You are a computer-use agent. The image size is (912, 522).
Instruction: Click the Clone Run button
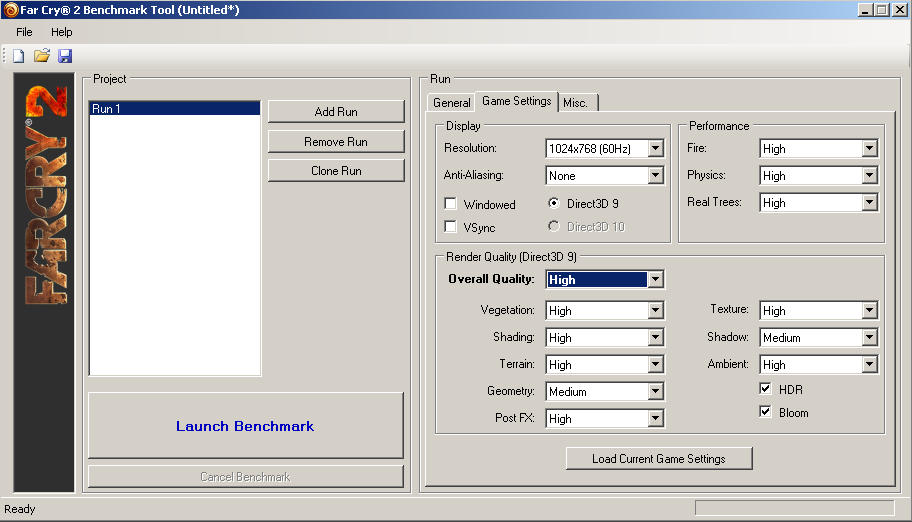point(336,171)
